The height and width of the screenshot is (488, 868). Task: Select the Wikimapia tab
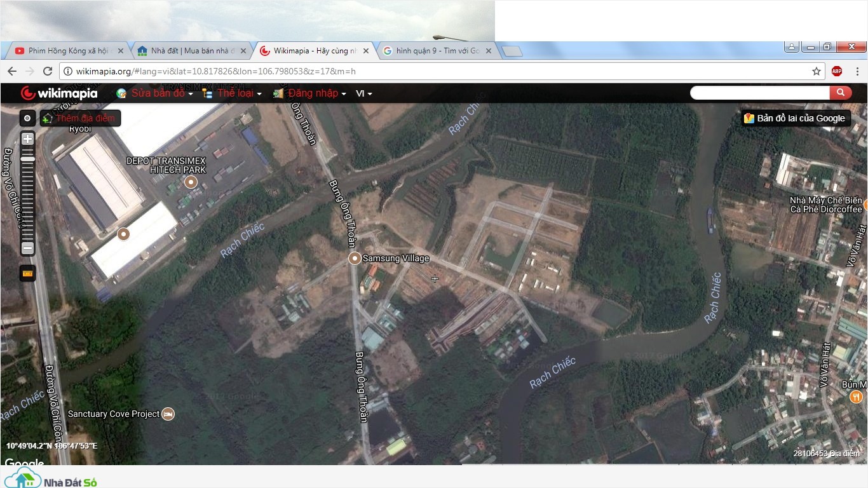pyautogui.click(x=313, y=51)
